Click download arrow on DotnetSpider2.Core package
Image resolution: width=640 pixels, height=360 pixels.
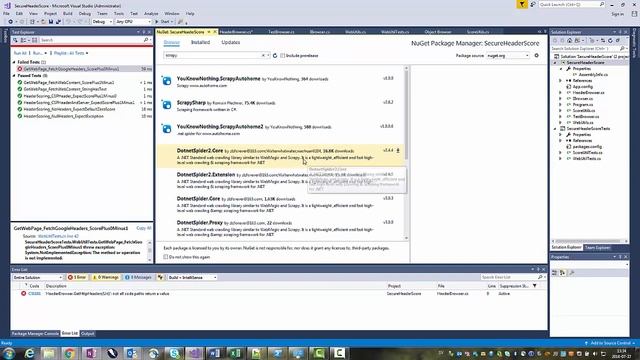398,151
